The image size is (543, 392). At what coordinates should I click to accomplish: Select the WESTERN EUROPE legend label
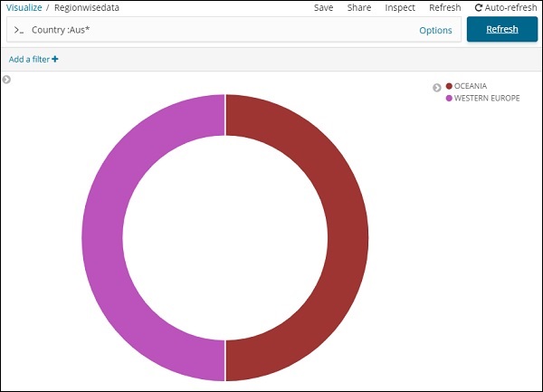click(x=487, y=98)
